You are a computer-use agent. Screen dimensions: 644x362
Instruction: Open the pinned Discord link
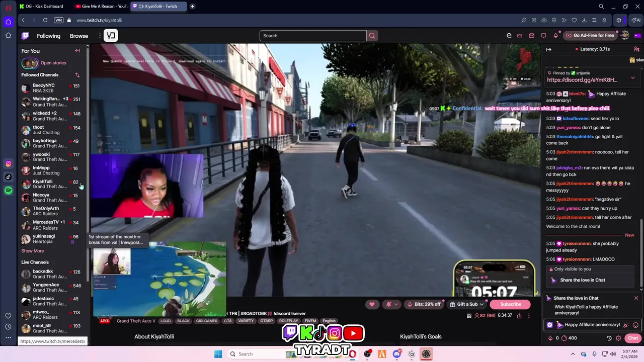[x=582, y=80]
